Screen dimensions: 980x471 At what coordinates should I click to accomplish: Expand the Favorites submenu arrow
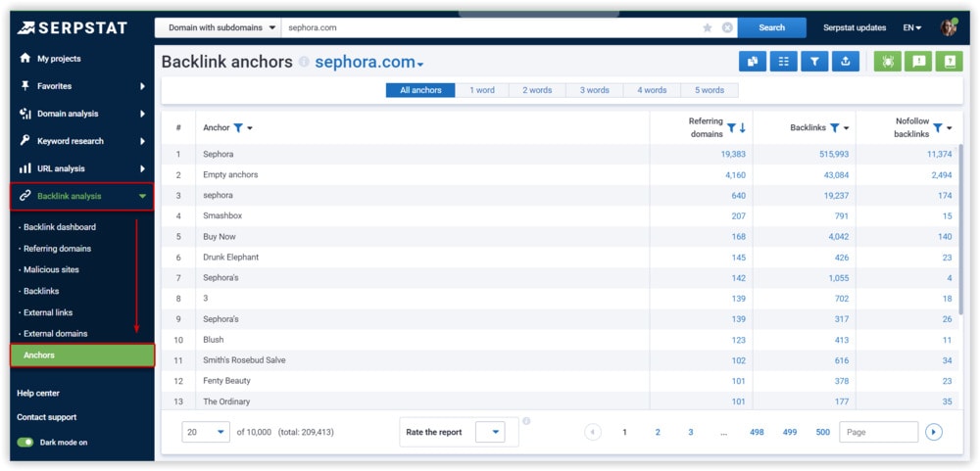(x=142, y=86)
